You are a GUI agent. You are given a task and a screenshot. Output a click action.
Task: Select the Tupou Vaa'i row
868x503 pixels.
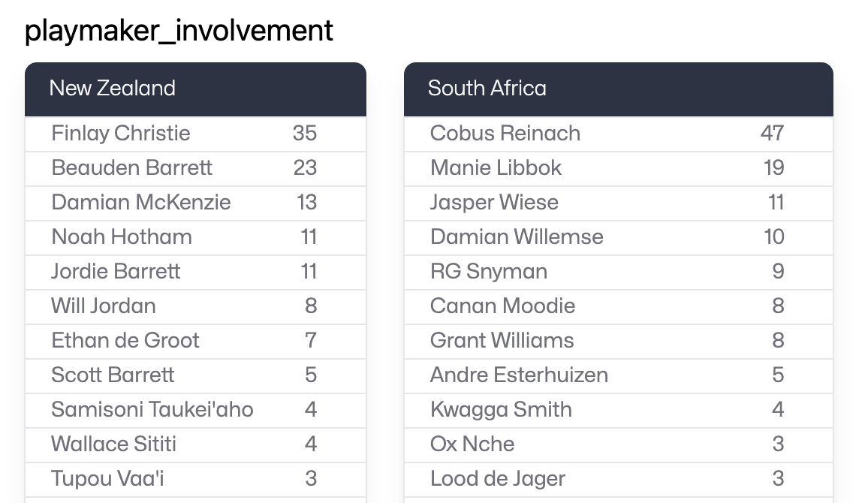195,479
